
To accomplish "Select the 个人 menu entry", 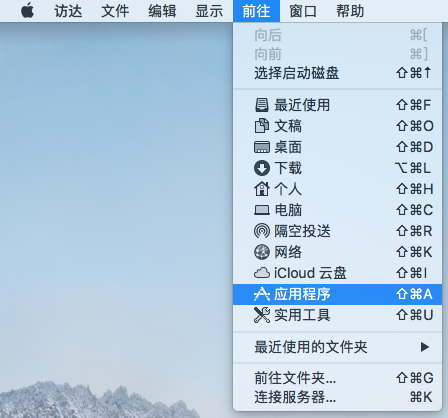I will pos(337,189).
